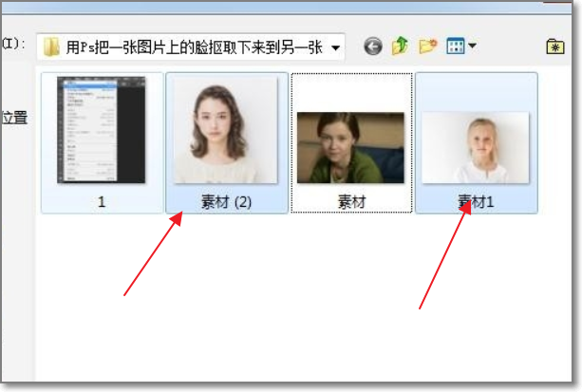This screenshot has height=392, width=582.
Task: Click the file name label 素材 (2)
Action: click(226, 202)
